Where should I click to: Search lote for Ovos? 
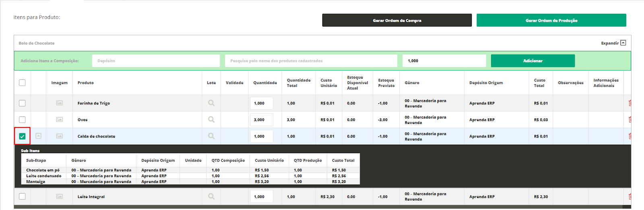click(211, 120)
